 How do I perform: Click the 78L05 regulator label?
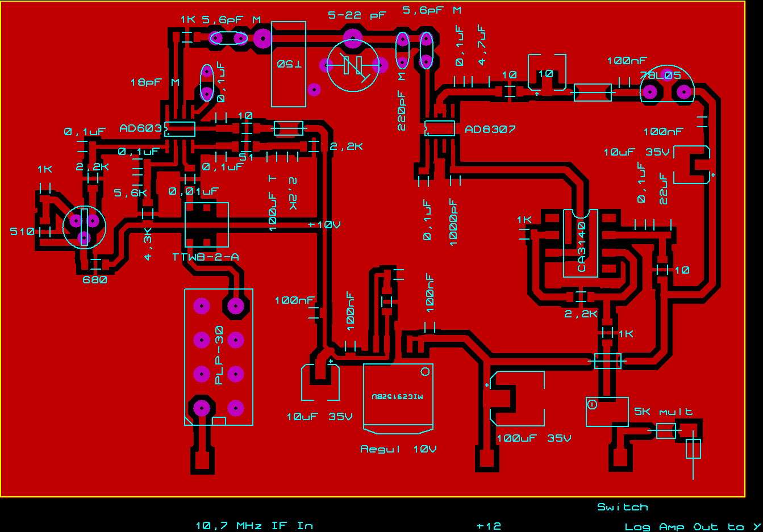660,75
